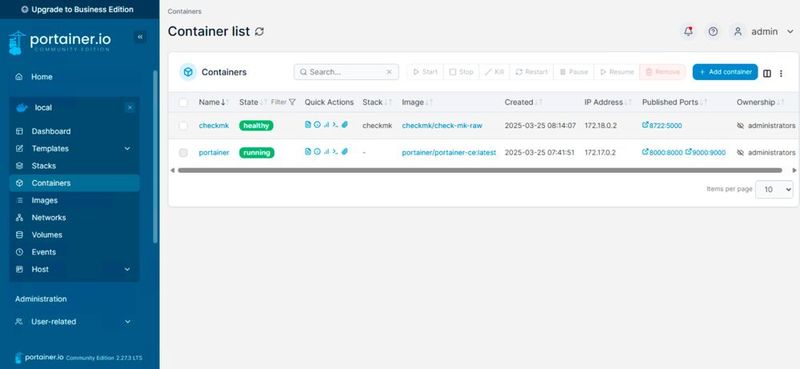Viewport: 800px width, 369px height.
Task: Click the Containers breadcrumb
Action: click(x=184, y=11)
